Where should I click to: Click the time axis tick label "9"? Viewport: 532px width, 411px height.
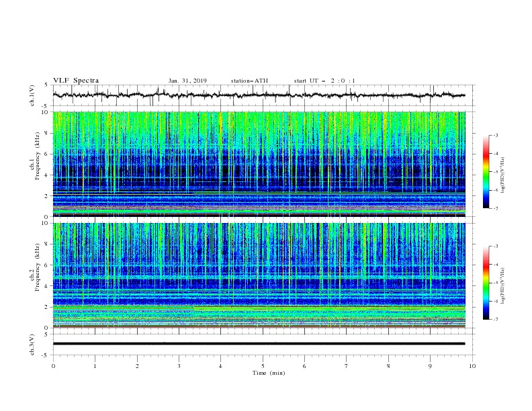(430, 366)
